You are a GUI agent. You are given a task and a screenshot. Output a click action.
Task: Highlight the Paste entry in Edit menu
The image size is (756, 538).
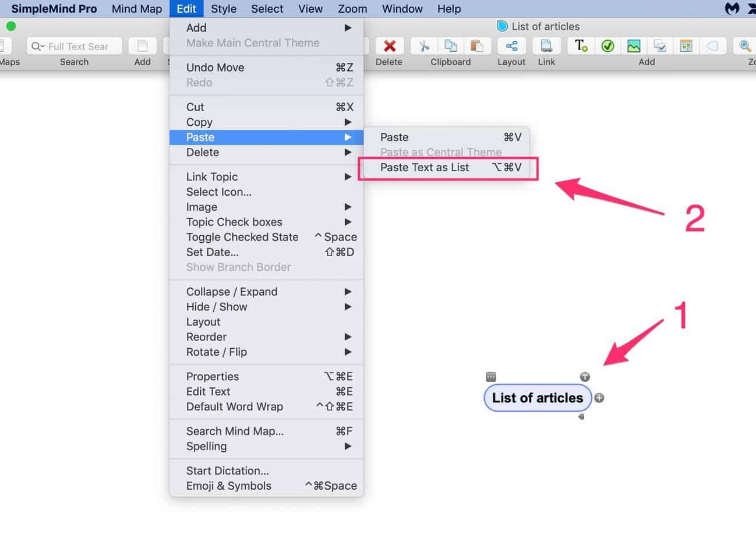point(266,137)
